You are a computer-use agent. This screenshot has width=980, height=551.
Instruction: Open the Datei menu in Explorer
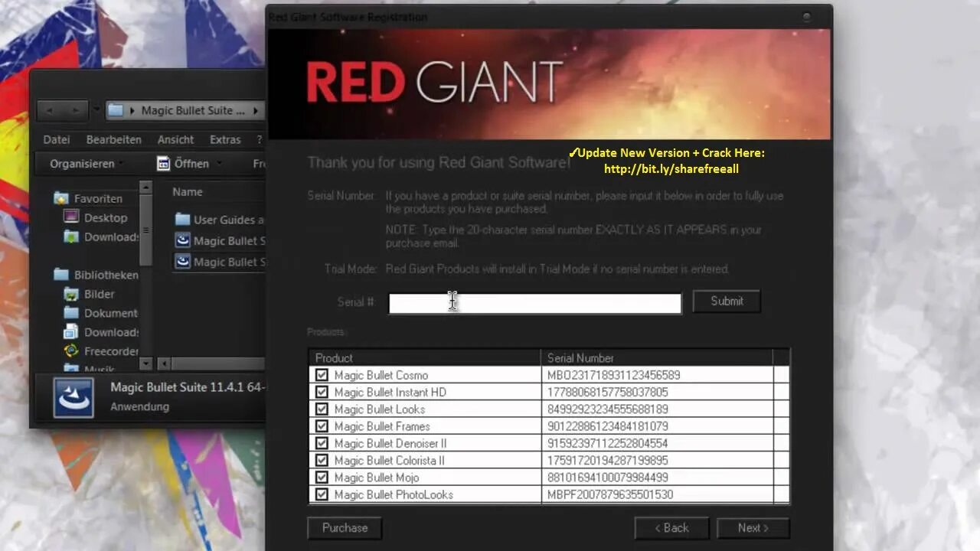tap(57, 139)
